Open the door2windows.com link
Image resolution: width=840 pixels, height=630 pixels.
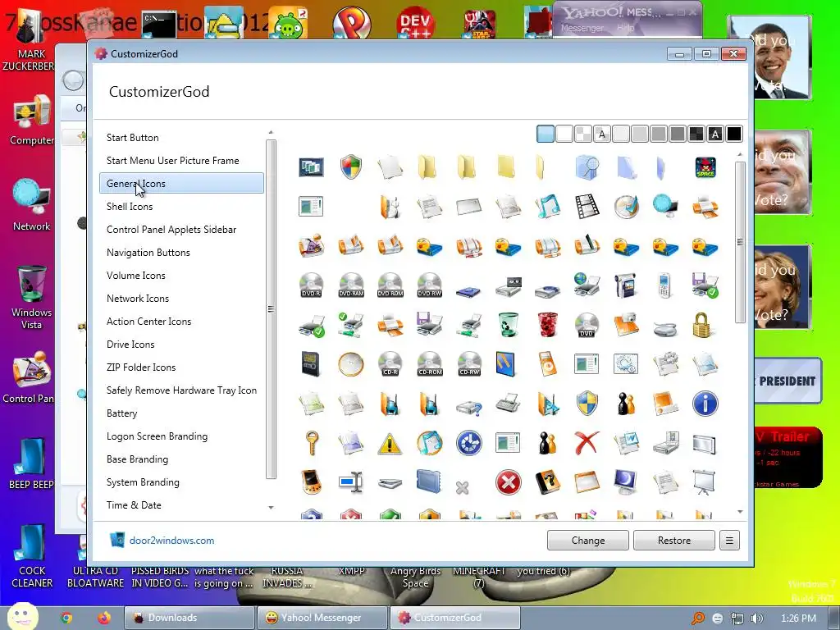171,541
